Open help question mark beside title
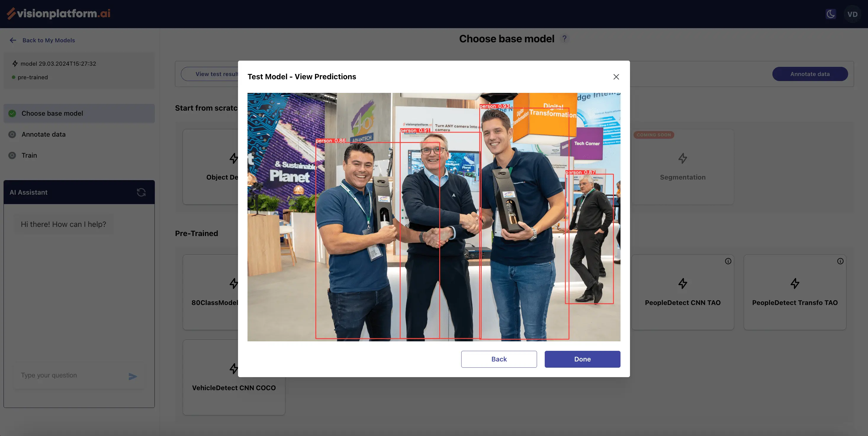The width and height of the screenshot is (868, 436). point(564,39)
